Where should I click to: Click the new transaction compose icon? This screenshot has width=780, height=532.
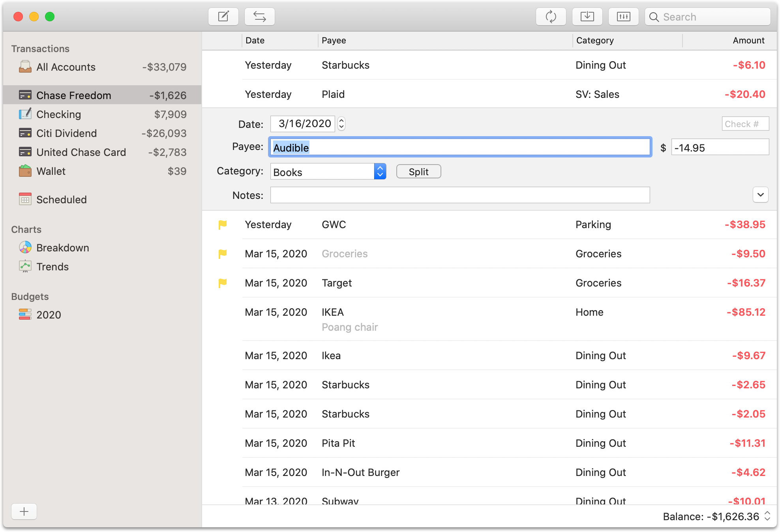pos(223,17)
